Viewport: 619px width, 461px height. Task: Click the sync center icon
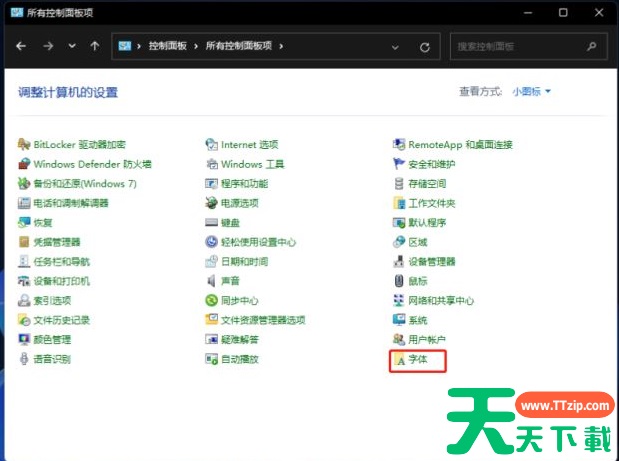click(212, 300)
